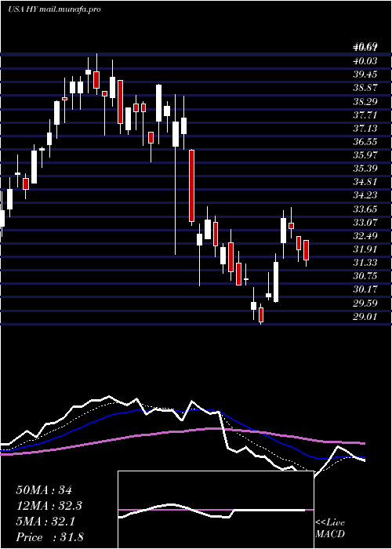Click the '5MA : 32.1' readout

click(46, 522)
